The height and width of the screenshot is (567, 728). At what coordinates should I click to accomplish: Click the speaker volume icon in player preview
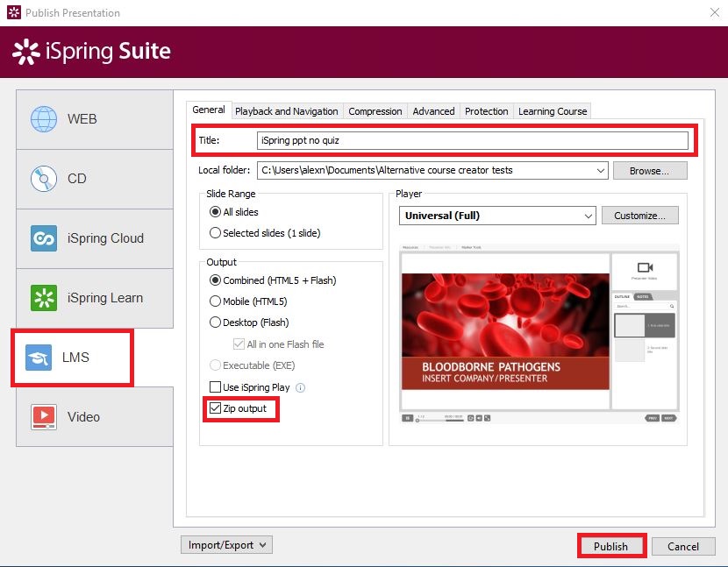click(x=479, y=418)
